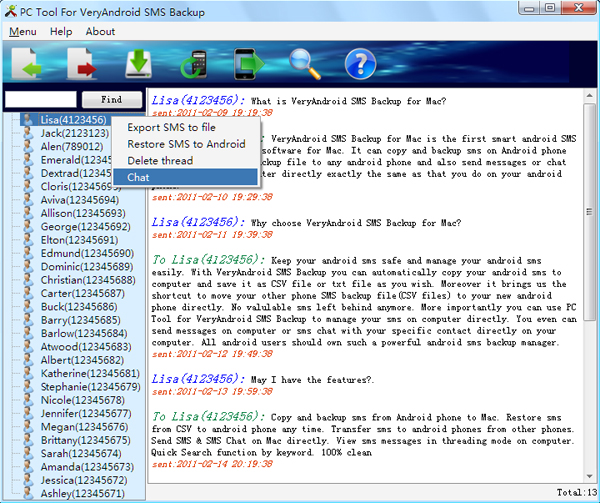600x503 pixels.
Task: Select contact Barry(12345685)
Action: click(80, 320)
